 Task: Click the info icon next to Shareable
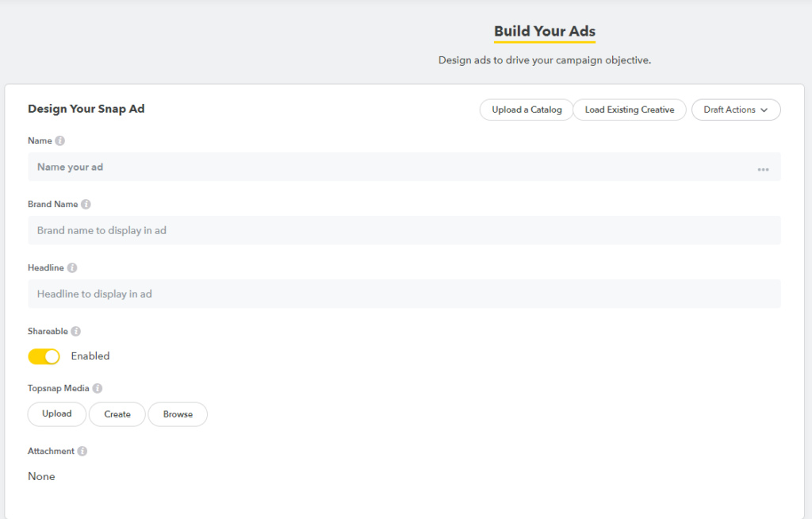coord(76,332)
